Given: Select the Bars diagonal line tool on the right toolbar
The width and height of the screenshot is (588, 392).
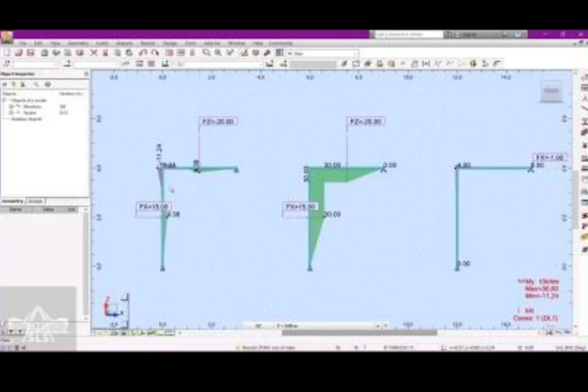Looking at the screenshot, I should pyautogui.click(x=584, y=109).
